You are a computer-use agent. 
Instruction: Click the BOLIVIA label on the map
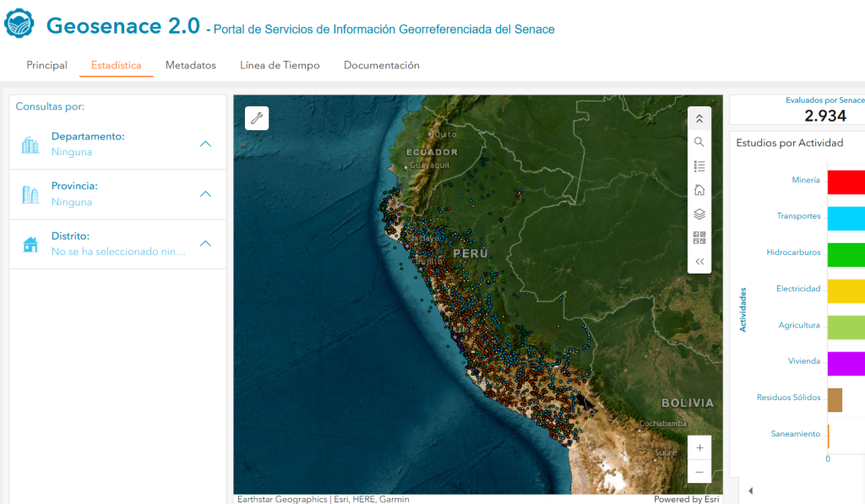688,403
